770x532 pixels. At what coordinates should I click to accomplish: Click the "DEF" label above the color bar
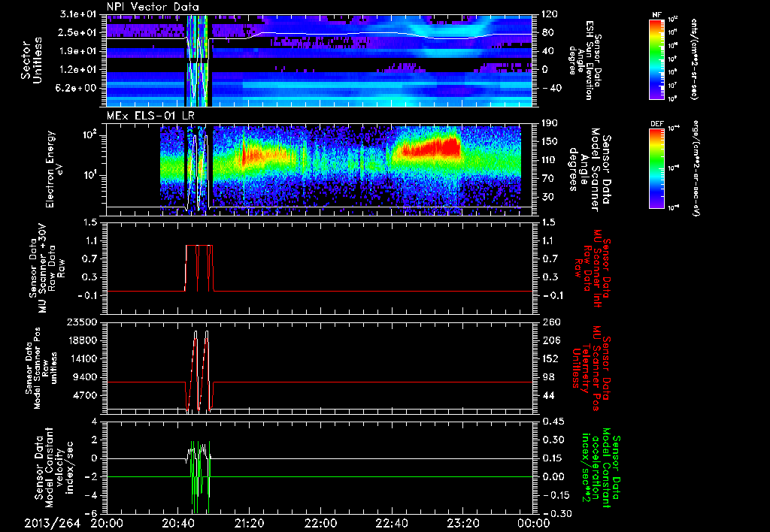tap(657, 124)
